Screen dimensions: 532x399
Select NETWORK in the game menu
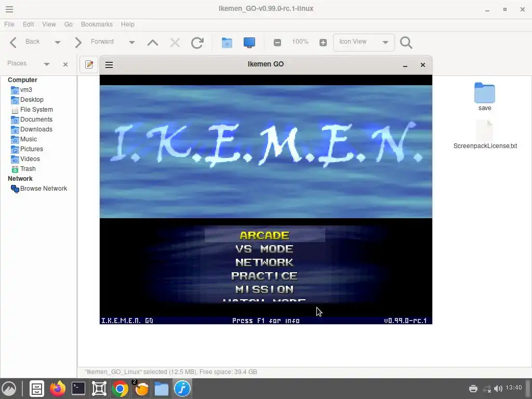coord(264,262)
